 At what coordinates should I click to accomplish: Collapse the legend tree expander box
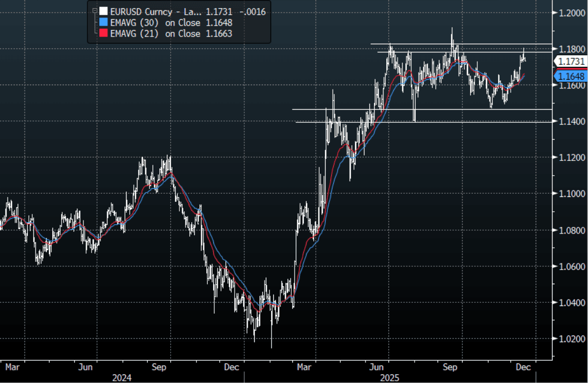(x=95, y=10)
